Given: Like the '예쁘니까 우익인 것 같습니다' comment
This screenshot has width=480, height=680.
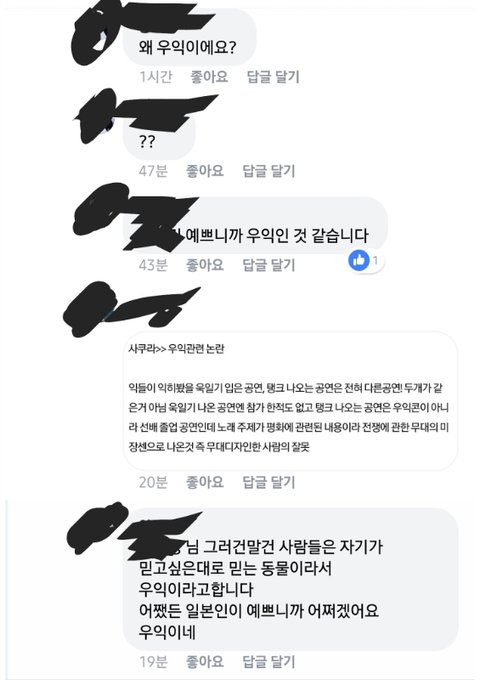Looking at the screenshot, I should [205, 265].
